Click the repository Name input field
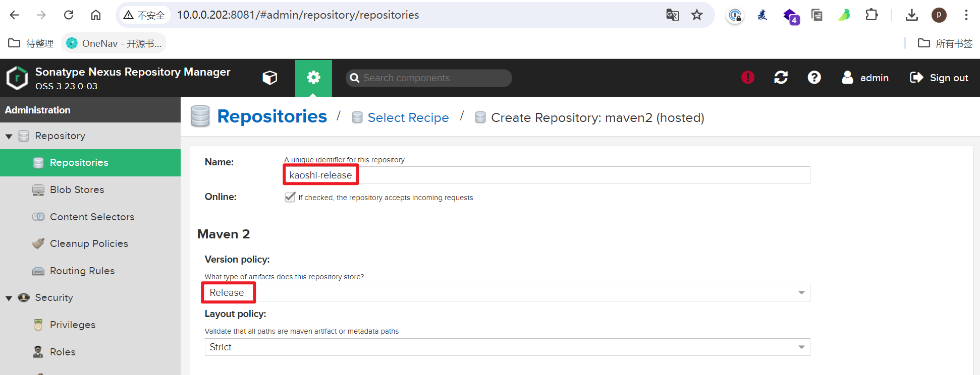Viewport: 980px width, 375px height. pos(548,175)
